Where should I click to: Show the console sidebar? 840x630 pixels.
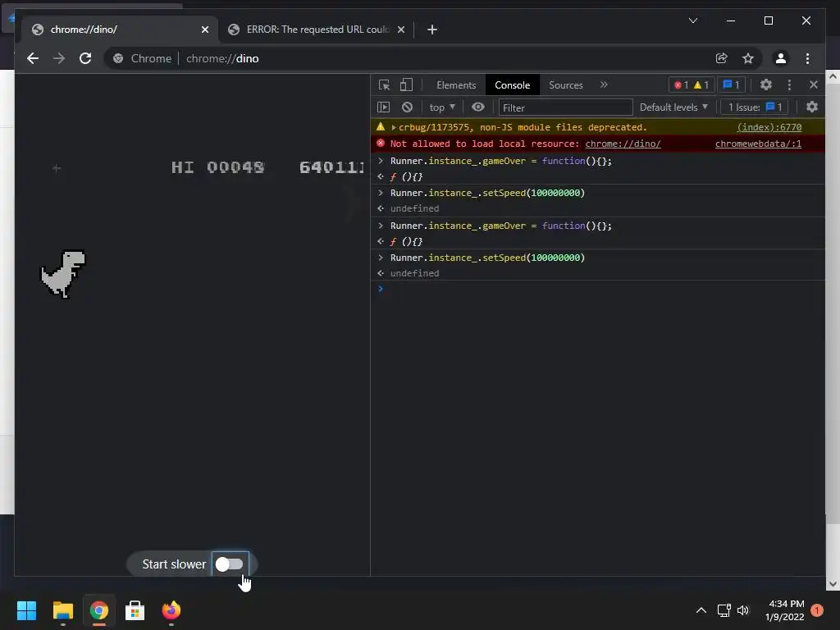click(x=384, y=107)
